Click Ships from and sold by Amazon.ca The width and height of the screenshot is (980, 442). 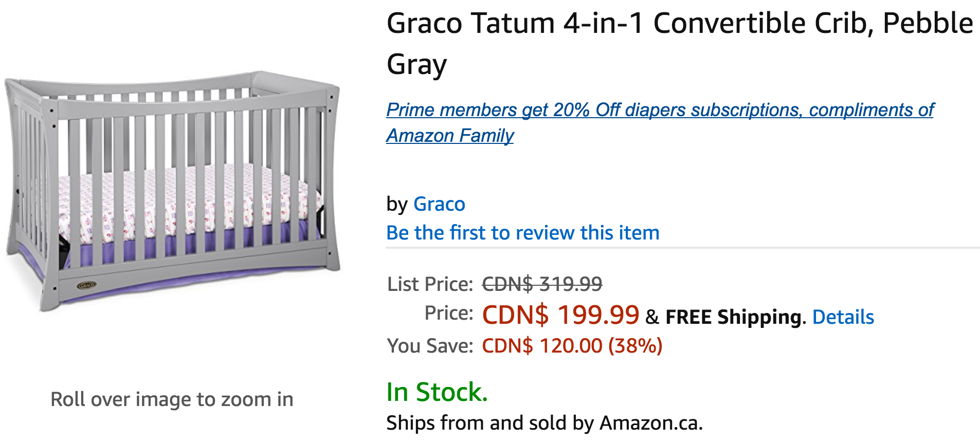click(544, 423)
